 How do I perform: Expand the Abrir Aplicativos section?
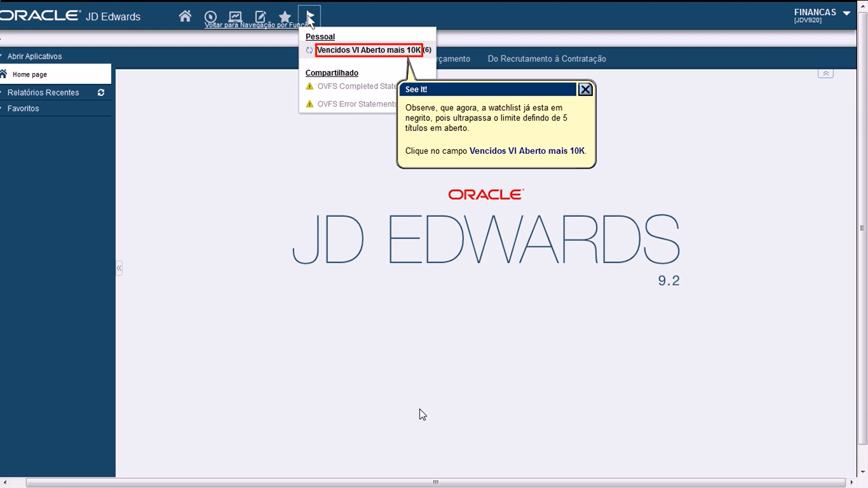[34, 57]
